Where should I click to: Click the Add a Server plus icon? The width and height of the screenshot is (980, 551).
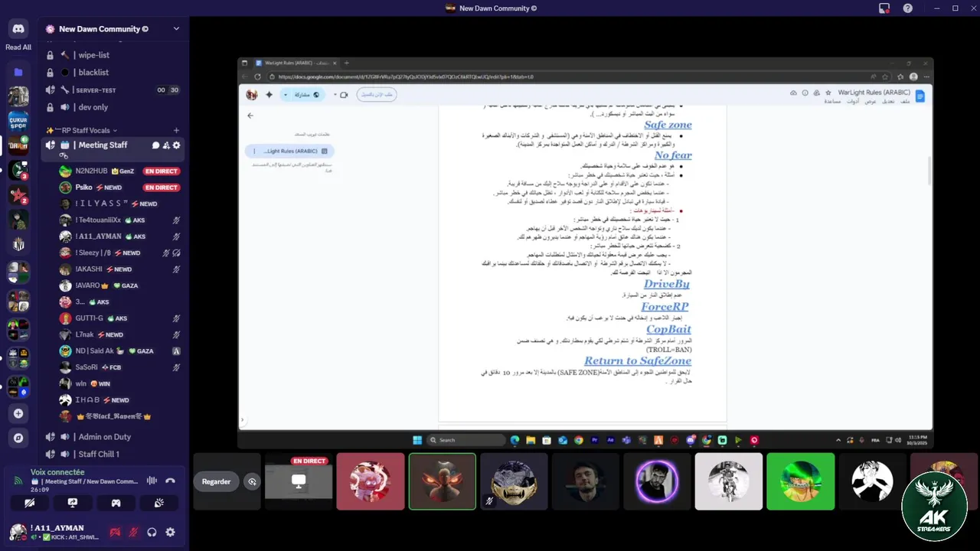tap(18, 413)
